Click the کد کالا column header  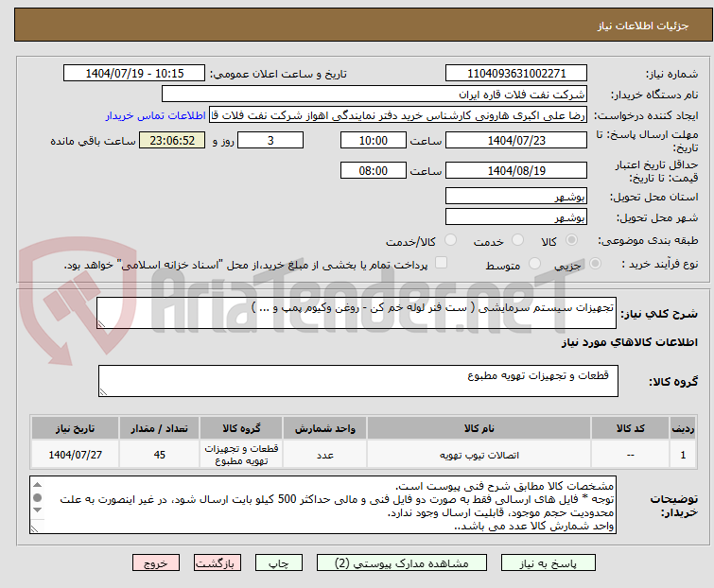tap(630, 428)
